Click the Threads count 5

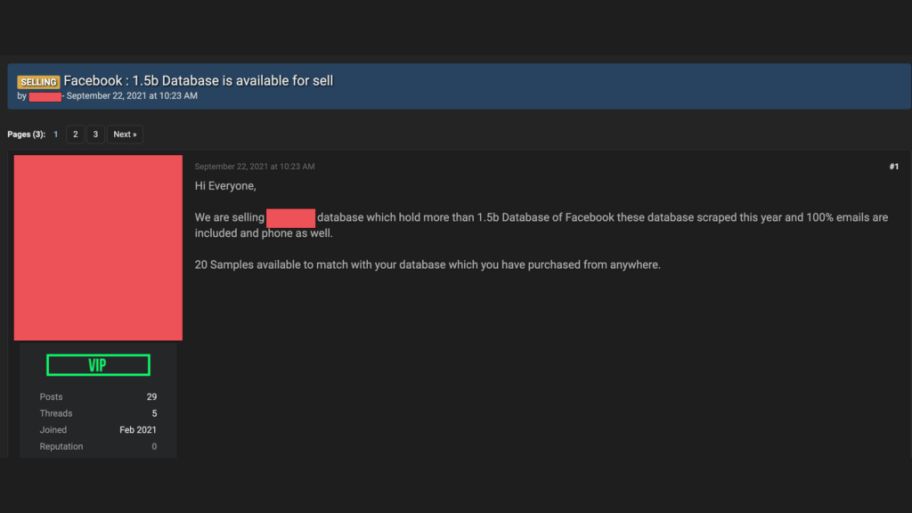point(154,414)
